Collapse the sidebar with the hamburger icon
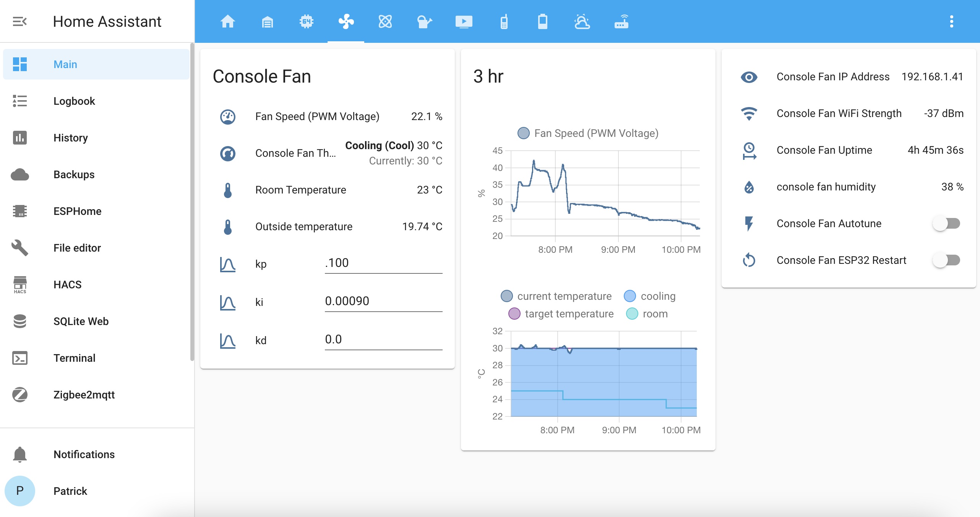This screenshot has height=517, width=980. point(19,21)
